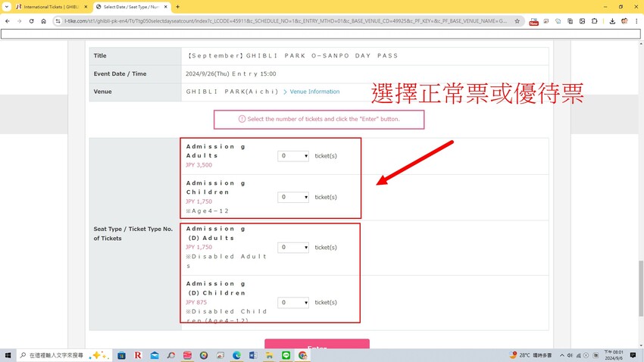The width and height of the screenshot is (644, 362).
Task: Open the Chrome profile avatar
Action: [624, 21]
